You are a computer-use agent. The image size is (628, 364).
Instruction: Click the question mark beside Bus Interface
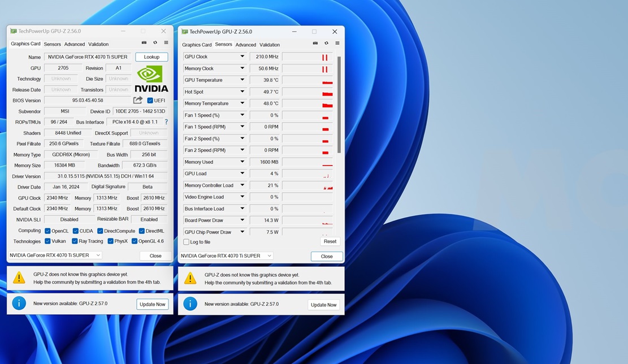click(x=166, y=122)
